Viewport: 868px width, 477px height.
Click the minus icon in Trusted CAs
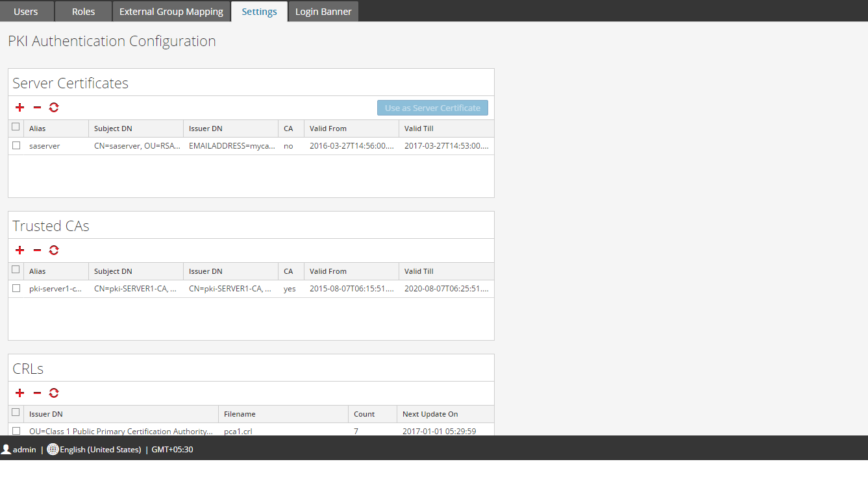pos(37,251)
